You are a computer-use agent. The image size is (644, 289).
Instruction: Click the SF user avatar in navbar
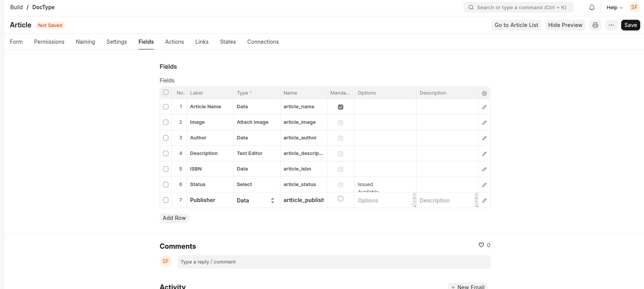click(634, 7)
